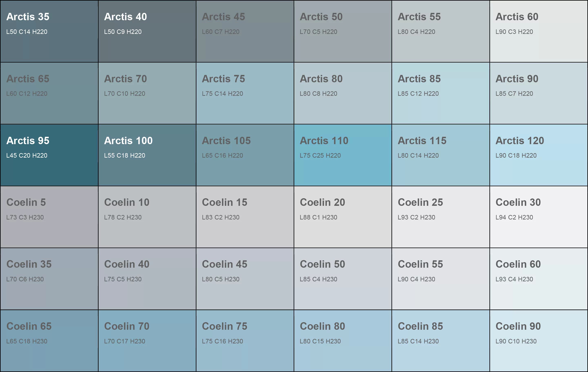
Task: Select the Coelin 90 swatch
Action: [539, 341]
